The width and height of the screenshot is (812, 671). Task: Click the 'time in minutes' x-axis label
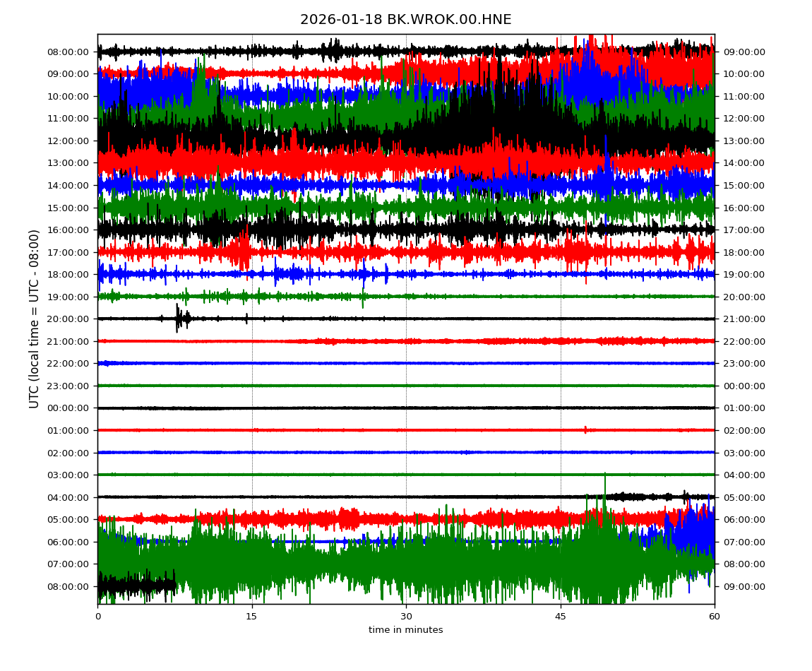(x=405, y=630)
